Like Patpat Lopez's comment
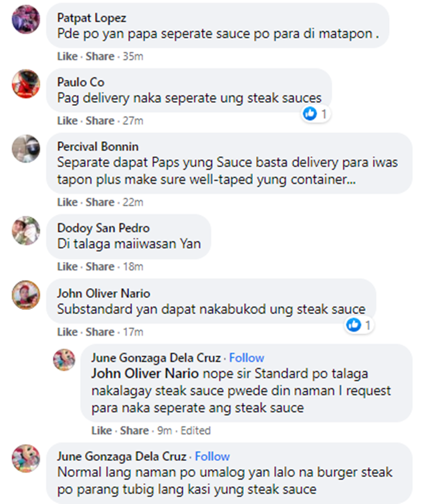 67,56
